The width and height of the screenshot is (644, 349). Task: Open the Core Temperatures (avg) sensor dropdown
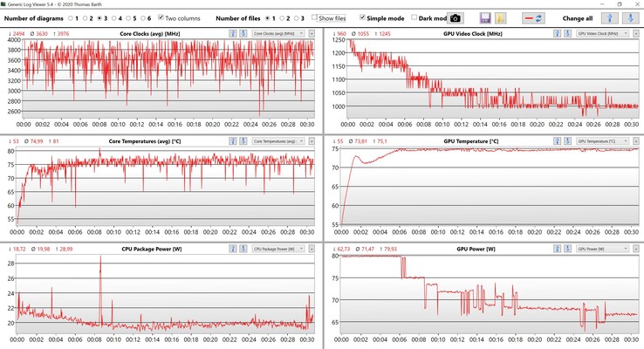(278, 140)
